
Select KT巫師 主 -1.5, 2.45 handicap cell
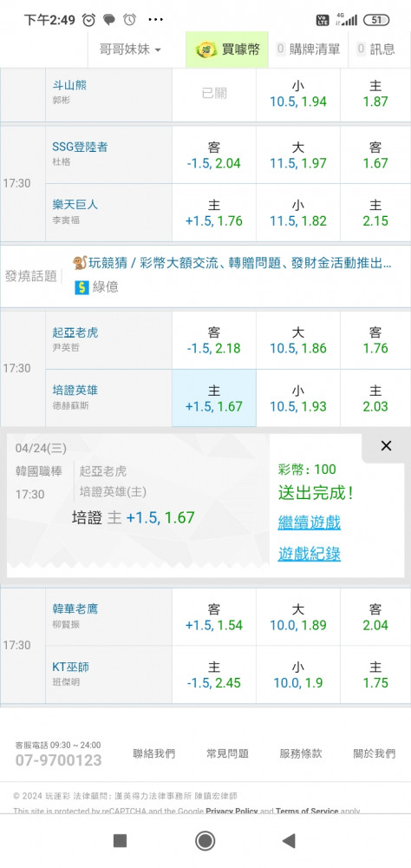pyautogui.click(x=214, y=674)
